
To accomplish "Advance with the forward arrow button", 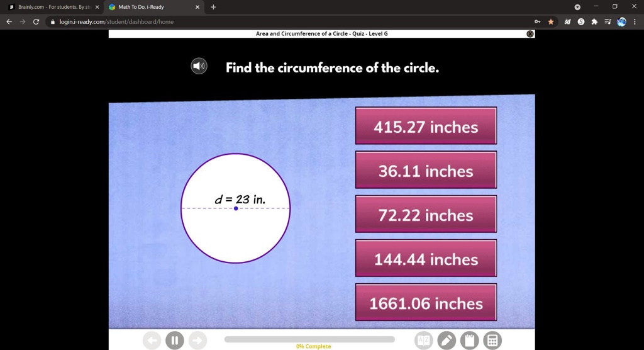I will click(197, 340).
